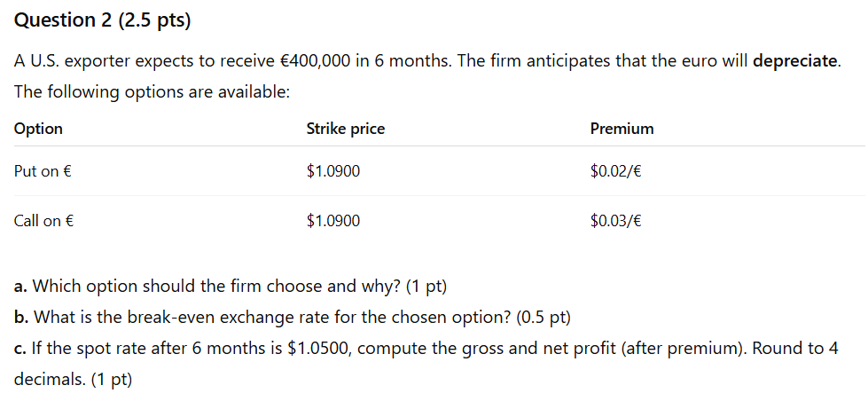The image size is (868, 409).
Task: Click the "Premium" column header
Action: (622, 129)
